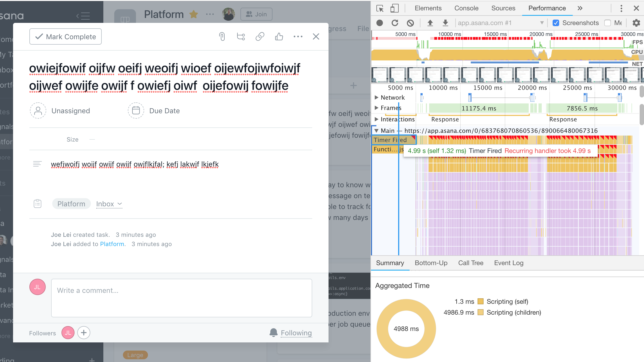
Task: Uncheck the Screenshots checkbox
Action: pyautogui.click(x=556, y=23)
